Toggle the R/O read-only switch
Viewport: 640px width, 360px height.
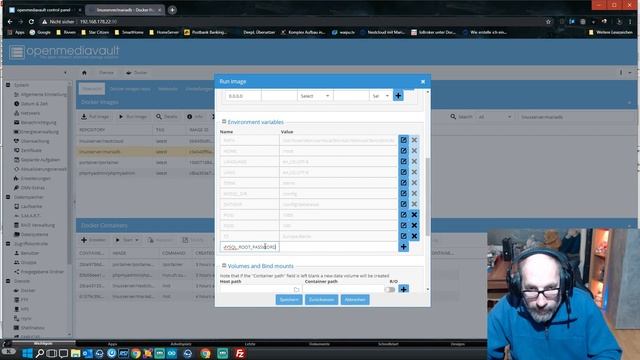(x=390, y=289)
